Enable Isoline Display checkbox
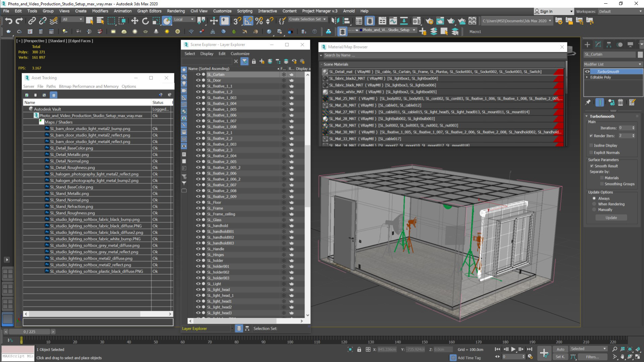644x362 pixels. click(x=591, y=145)
